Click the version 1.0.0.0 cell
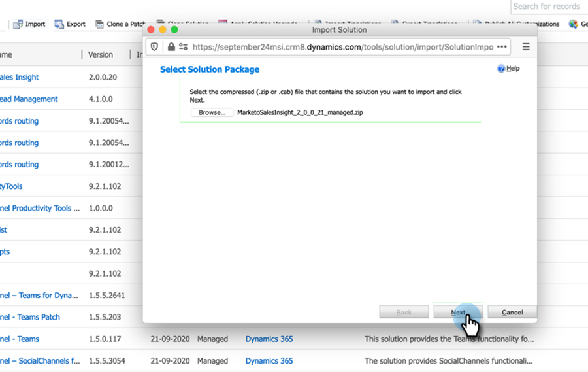 click(x=101, y=208)
